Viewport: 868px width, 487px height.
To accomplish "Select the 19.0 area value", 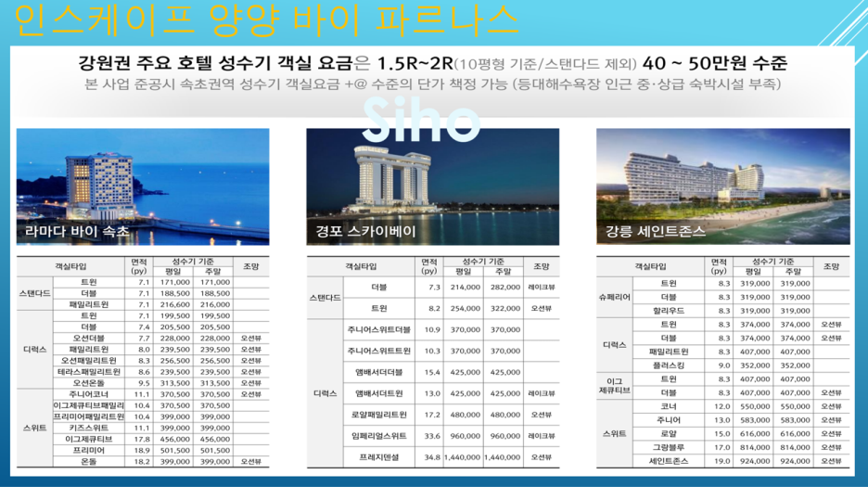I will (x=721, y=461).
